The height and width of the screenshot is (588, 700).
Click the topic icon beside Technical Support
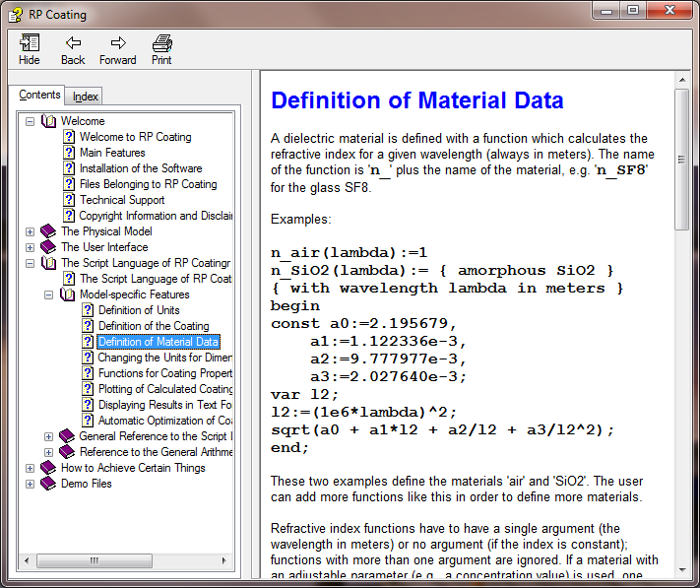click(68, 200)
